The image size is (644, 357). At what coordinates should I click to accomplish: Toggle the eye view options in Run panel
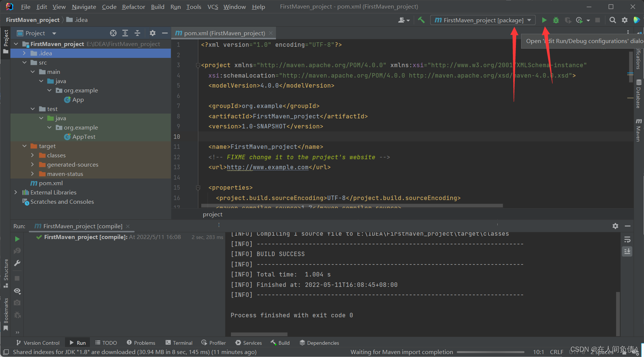tap(17, 291)
